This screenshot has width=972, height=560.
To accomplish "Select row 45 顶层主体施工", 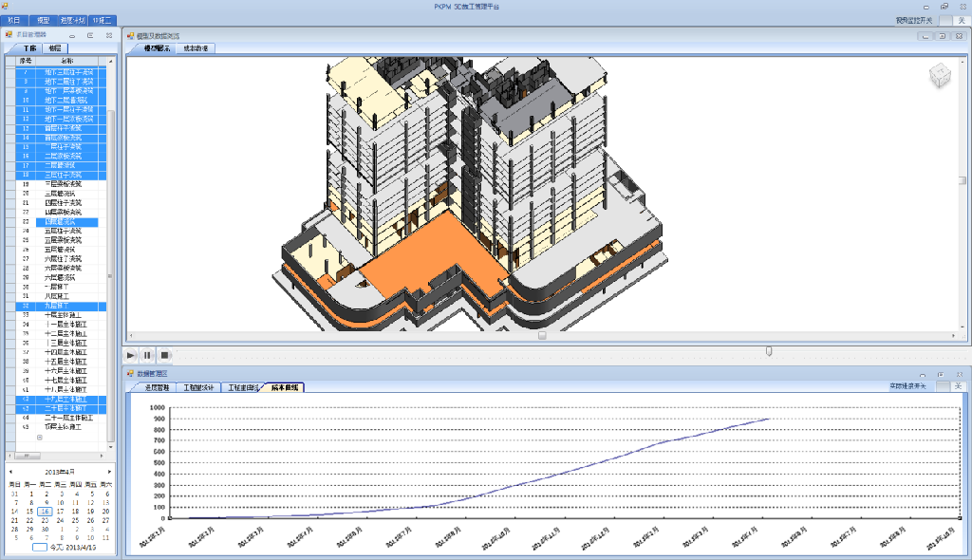I will click(x=61, y=427).
